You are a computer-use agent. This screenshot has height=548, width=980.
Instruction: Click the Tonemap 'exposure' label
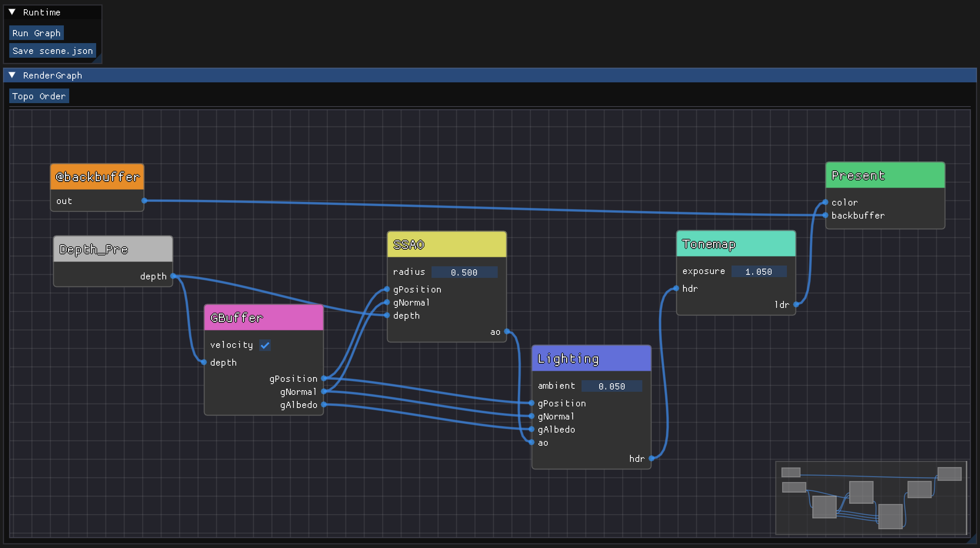[x=703, y=271]
